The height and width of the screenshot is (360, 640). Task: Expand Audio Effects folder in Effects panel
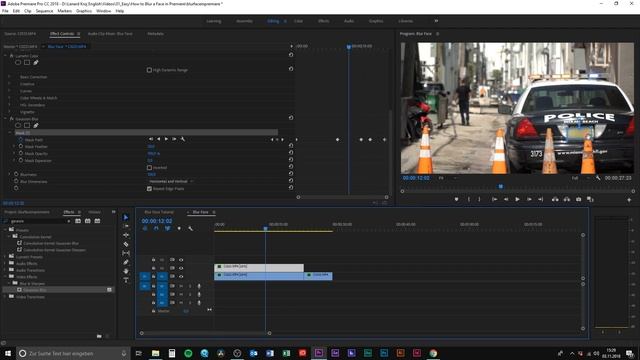pos(5,264)
